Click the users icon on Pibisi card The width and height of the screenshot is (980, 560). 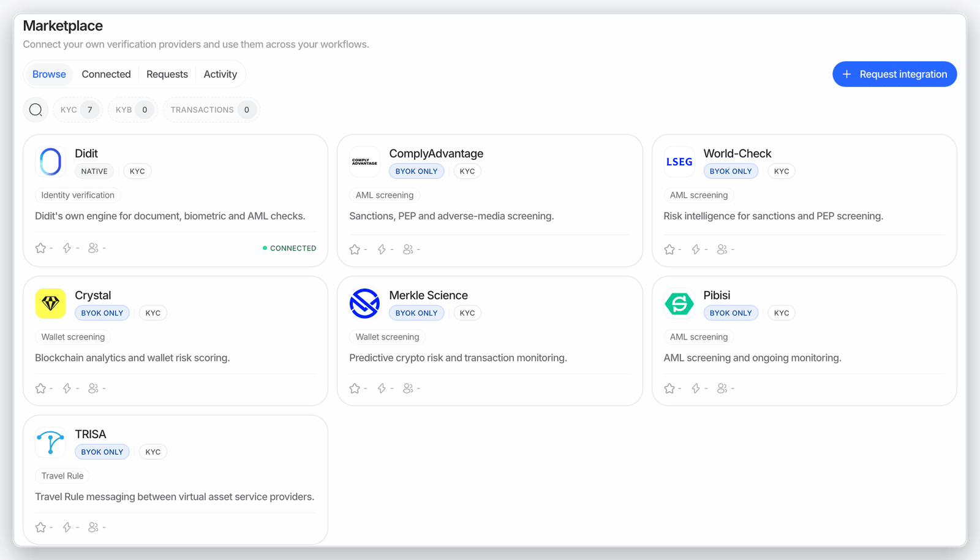pos(722,388)
